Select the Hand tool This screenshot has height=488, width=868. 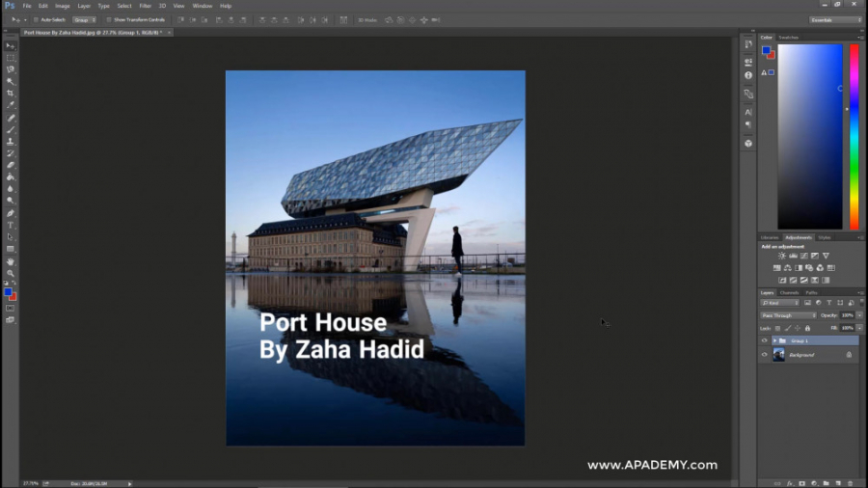point(11,261)
